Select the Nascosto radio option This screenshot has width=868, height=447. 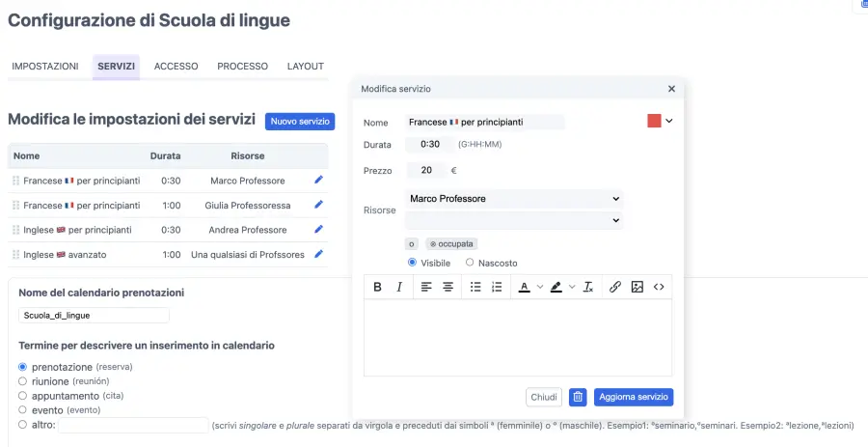471,263
